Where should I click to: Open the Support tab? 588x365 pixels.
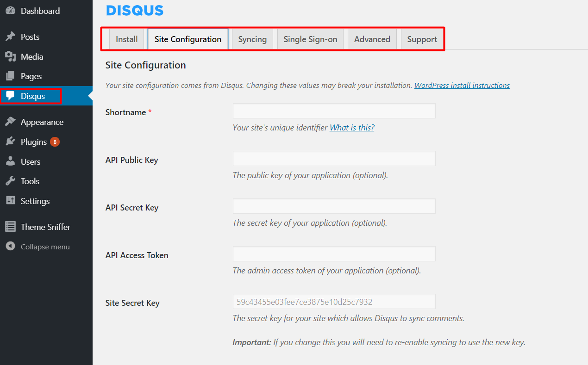[422, 39]
